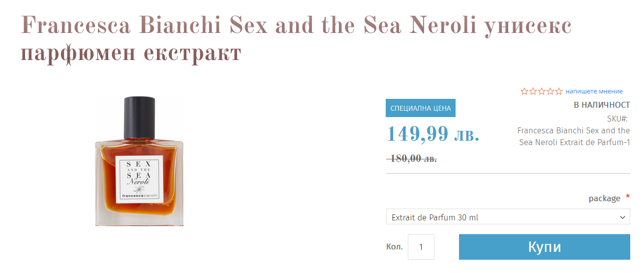The height and width of the screenshot is (273, 644).
Task: Click the 149,99 лв. special price
Action: pos(433,134)
